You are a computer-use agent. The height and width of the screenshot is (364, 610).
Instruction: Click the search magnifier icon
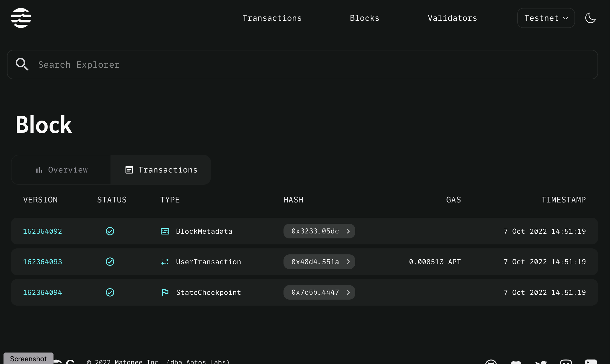(22, 64)
